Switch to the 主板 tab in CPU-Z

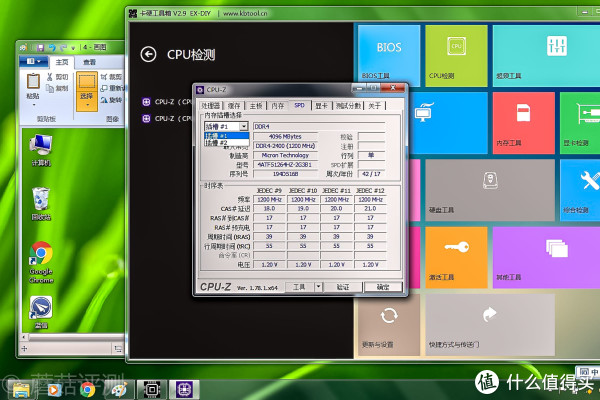tap(256, 106)
